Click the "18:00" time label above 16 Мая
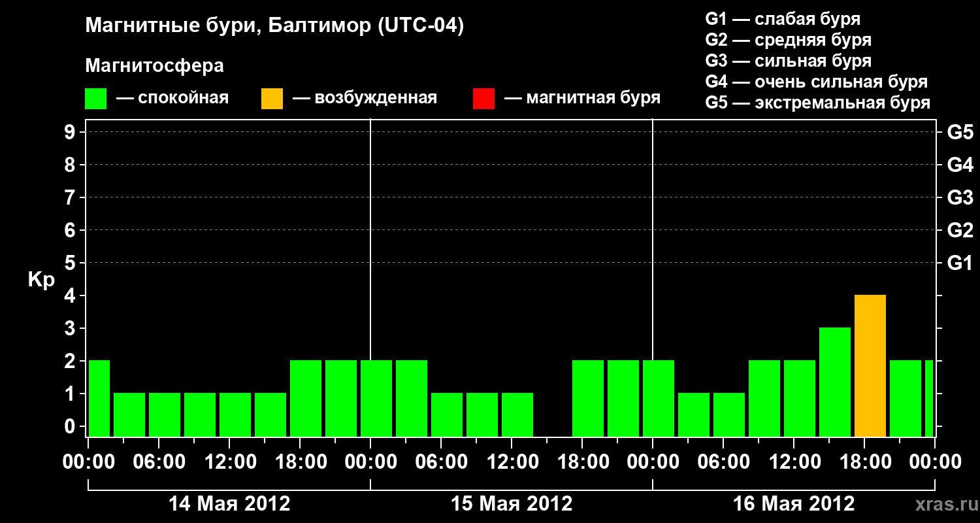This screenshot has height=523, width=980. click(x=864, y=462)
